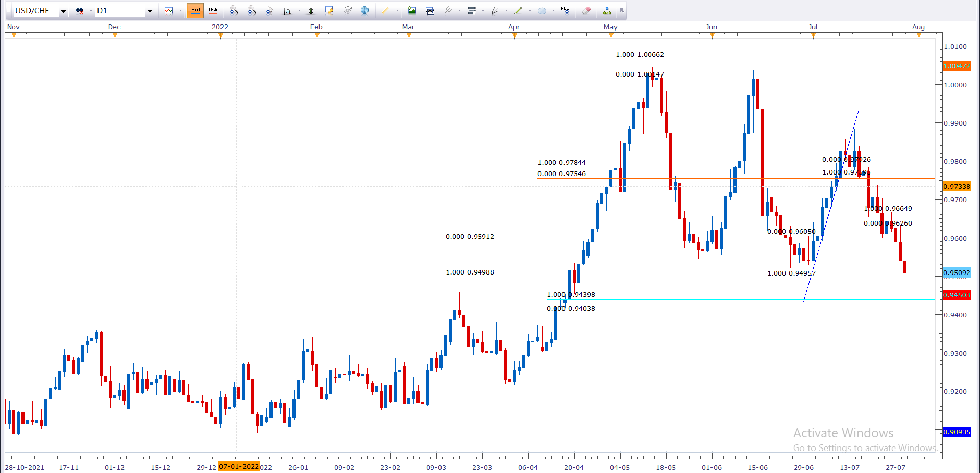Click the blue 0.90935 price label
Image resolution: width=980 pixels, height=473 pixels.
pos(957,432)
